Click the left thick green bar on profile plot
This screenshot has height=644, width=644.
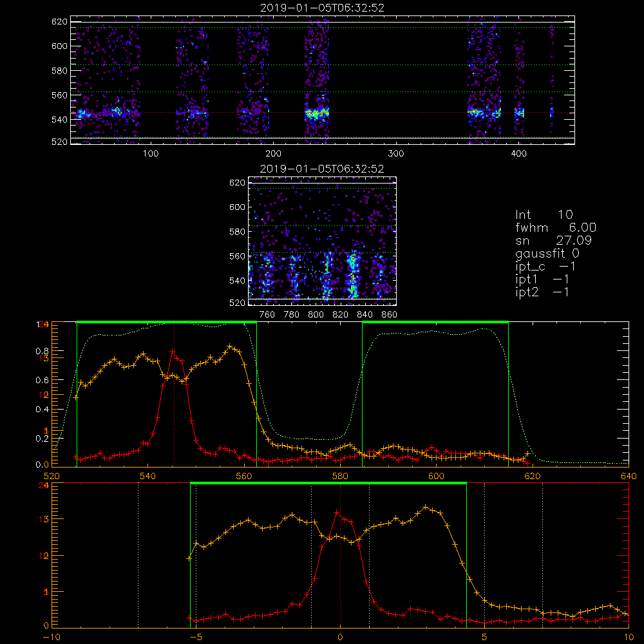pyautogui.click(x=167, y=322)
